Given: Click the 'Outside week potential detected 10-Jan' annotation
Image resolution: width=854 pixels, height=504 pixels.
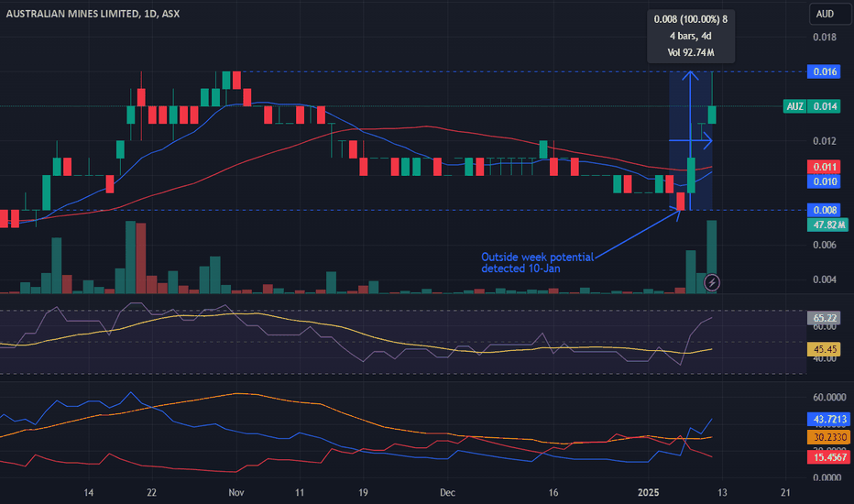Looking at the screenshot, I should click(537, 263).
